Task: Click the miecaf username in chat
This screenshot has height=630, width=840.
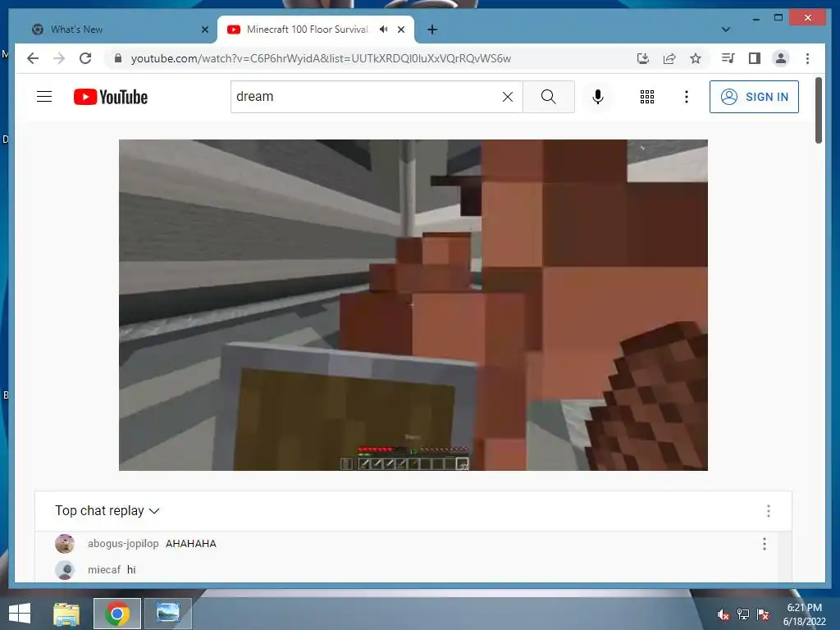Action: pyautogui.click(x=104, y=569)
